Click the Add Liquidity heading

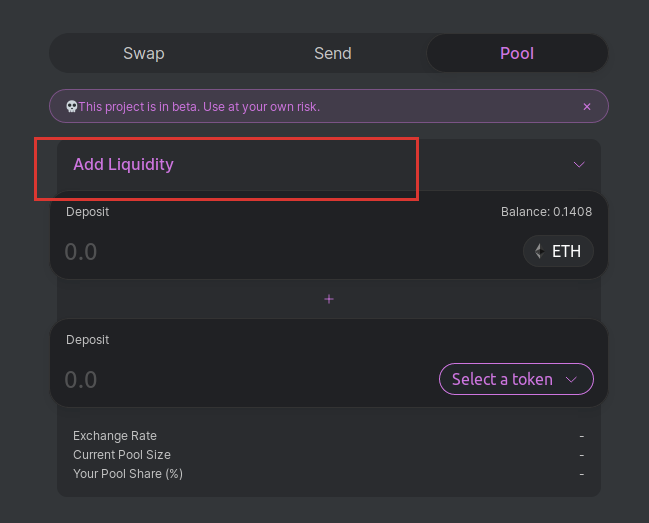pos(123,165)
